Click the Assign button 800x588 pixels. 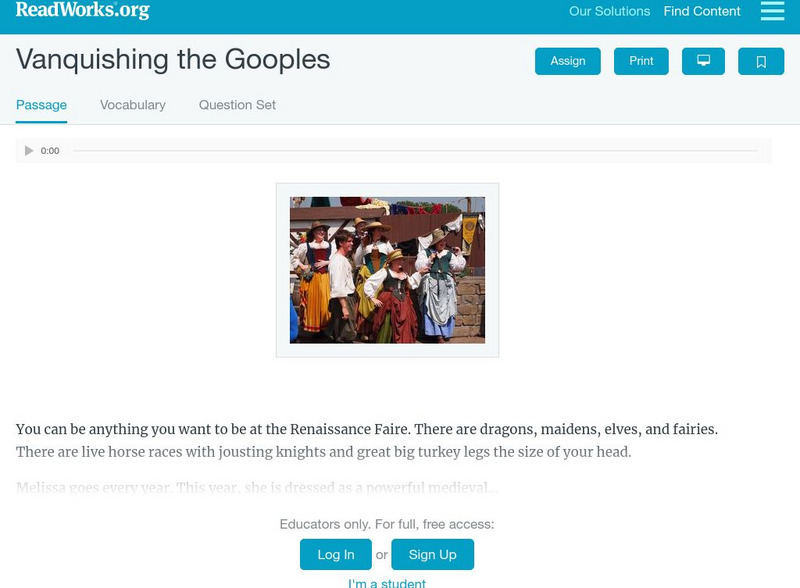pos(567,61)
